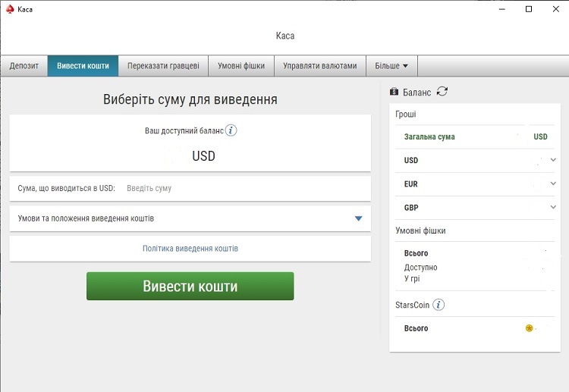The width and height of the screenshot is (569, 392).
Task: Open the Переказати гравцеві tab
Action: point(163,66)
